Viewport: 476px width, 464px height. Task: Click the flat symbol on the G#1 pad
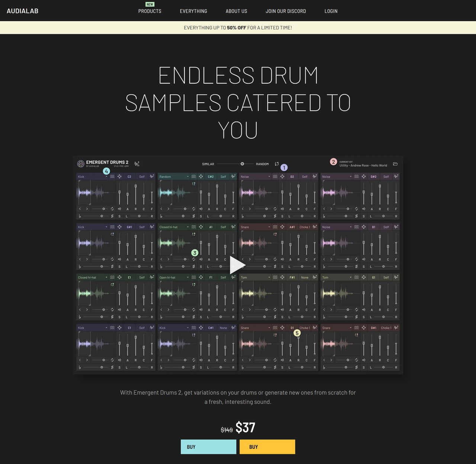(80, 267)
